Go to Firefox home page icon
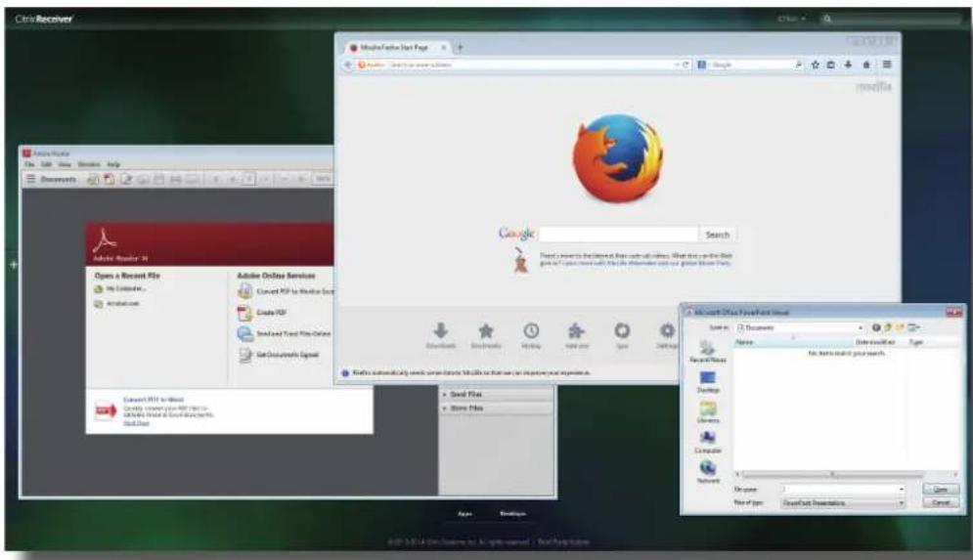The width and height of the screenshot is (973, 560). tap(866, 65)
